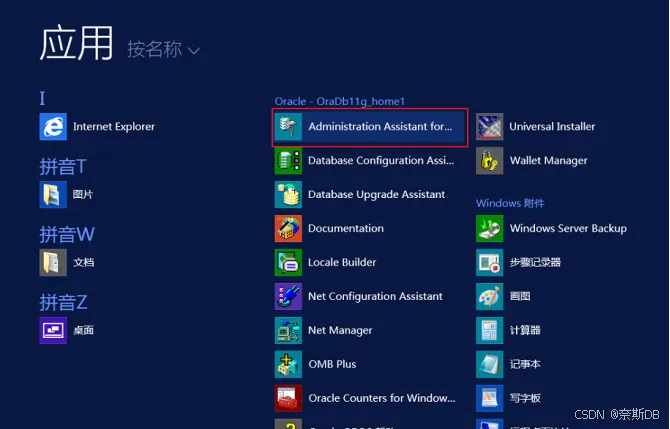Screen dimensions: 670x429
Task: Open the 桌面 desktop icon
Action: [x=53, y=330]
